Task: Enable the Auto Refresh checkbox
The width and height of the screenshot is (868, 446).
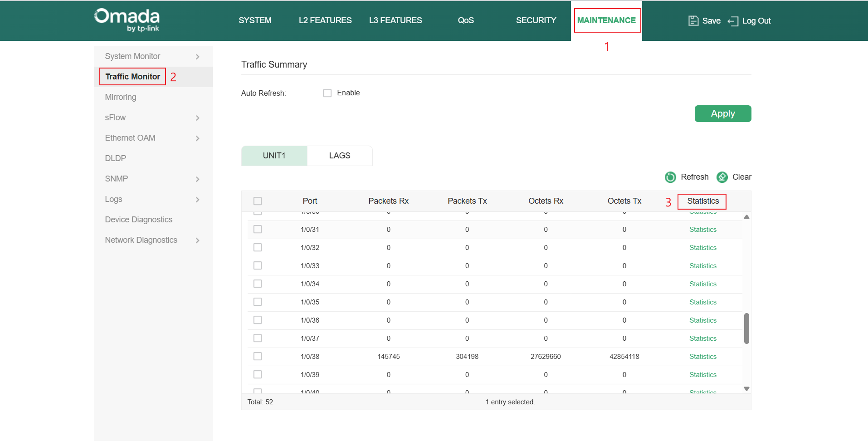Action: pyautogui.click(x=327, y=93)
